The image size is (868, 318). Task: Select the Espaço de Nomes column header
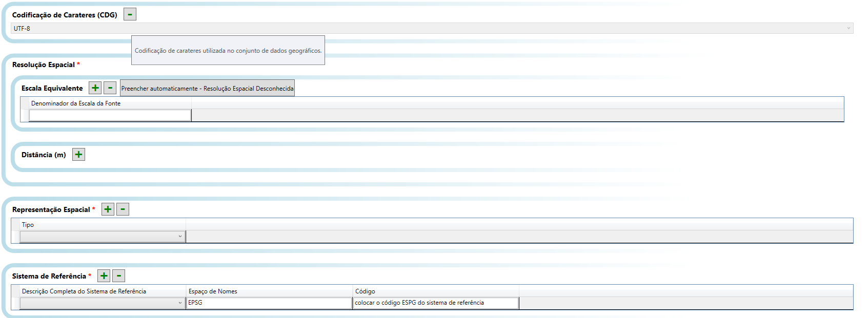coord(213,291)
